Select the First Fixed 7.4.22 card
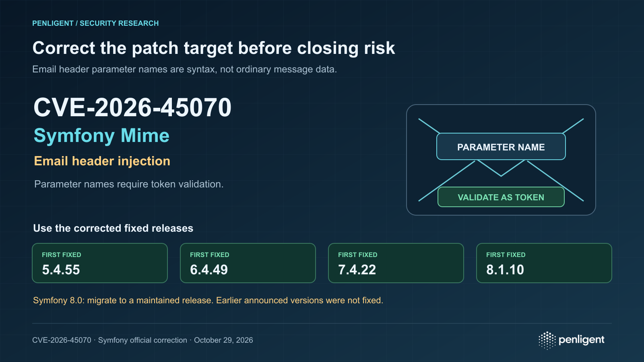644x362 pixels. pyautogui.click(x=396, y=263)
